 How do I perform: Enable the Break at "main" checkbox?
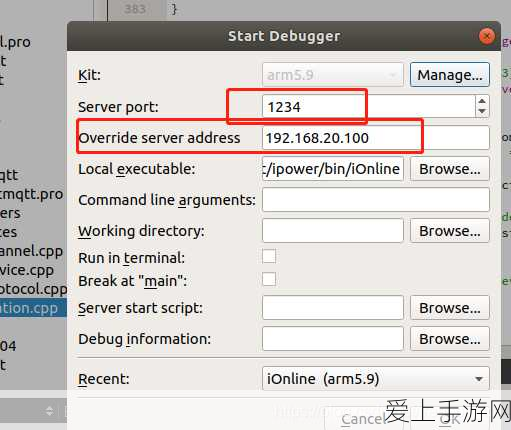coord(269,279)
